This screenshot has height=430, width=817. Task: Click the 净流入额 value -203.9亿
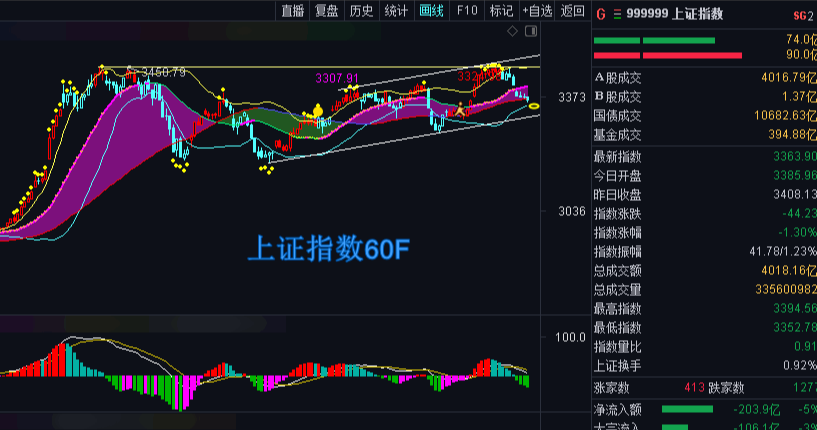pyautogui.click(x=757, y=410)
